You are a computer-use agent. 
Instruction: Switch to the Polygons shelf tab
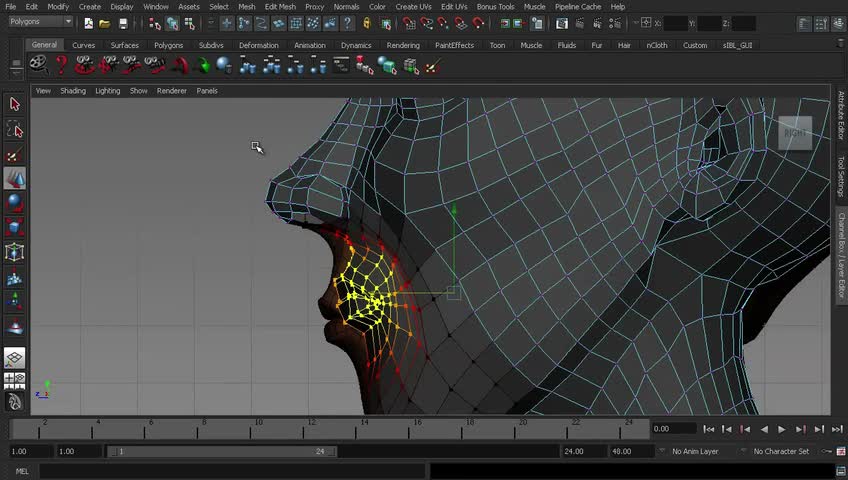tap(168, 45)
